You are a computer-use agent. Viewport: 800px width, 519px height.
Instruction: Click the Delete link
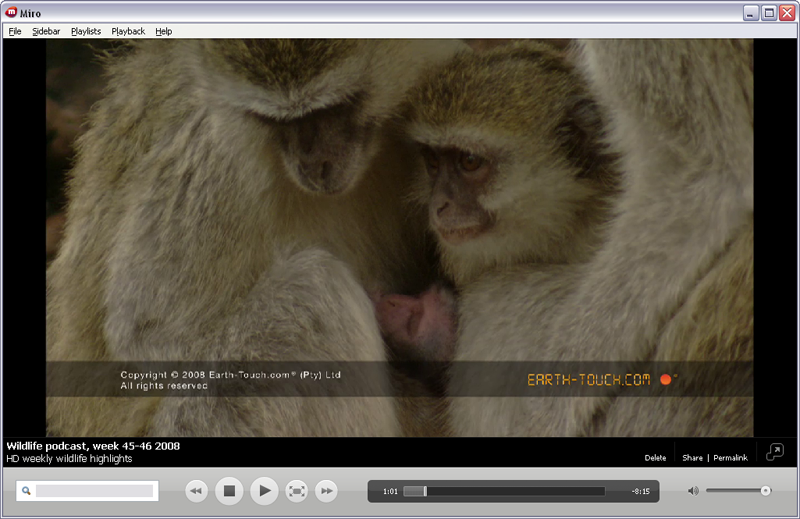coord(655,458)
